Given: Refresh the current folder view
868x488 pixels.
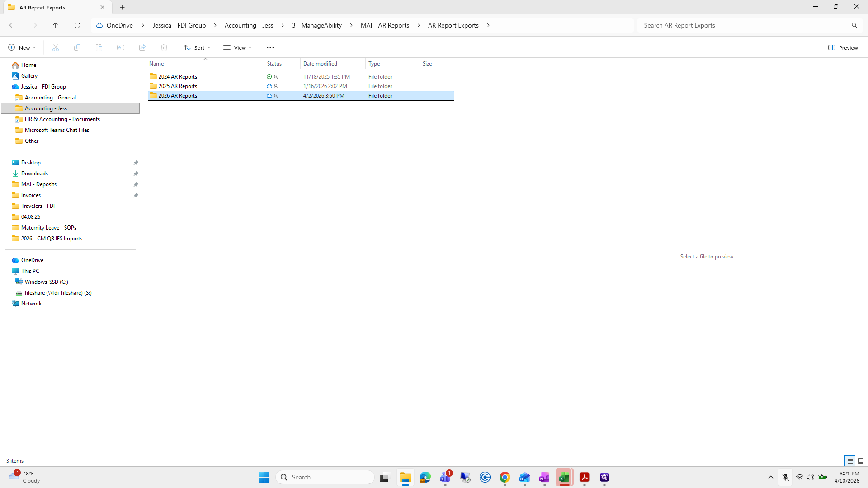Looking at the screenshot, I should [77, 25].
